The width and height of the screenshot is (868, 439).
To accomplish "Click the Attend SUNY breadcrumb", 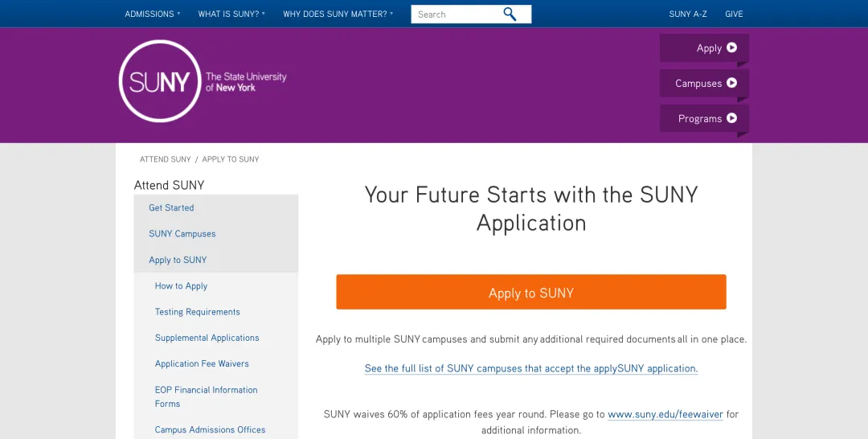I will click(x=166, y=159).
